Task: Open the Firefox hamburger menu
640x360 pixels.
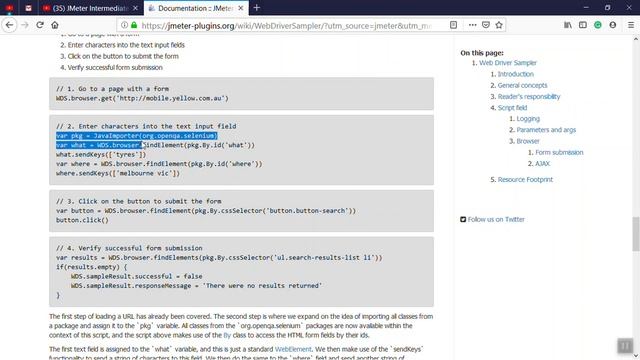Action: 631,25
